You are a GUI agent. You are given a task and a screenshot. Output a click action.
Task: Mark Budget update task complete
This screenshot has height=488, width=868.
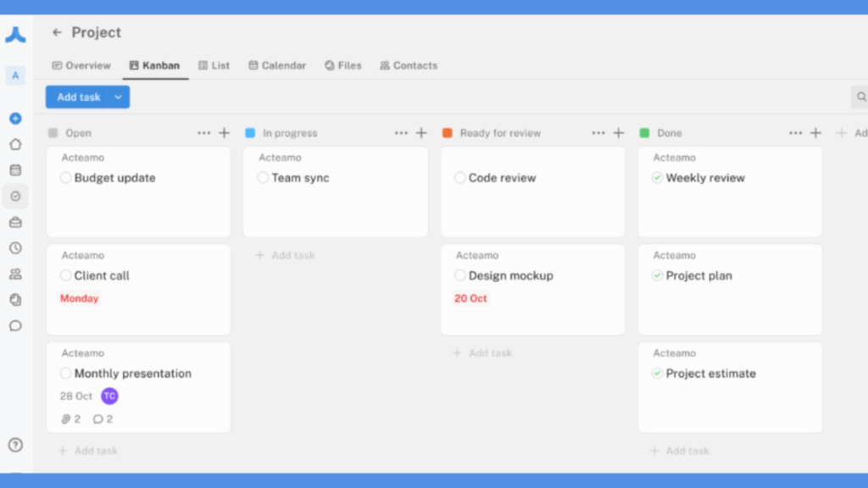[x=65, y=178]
